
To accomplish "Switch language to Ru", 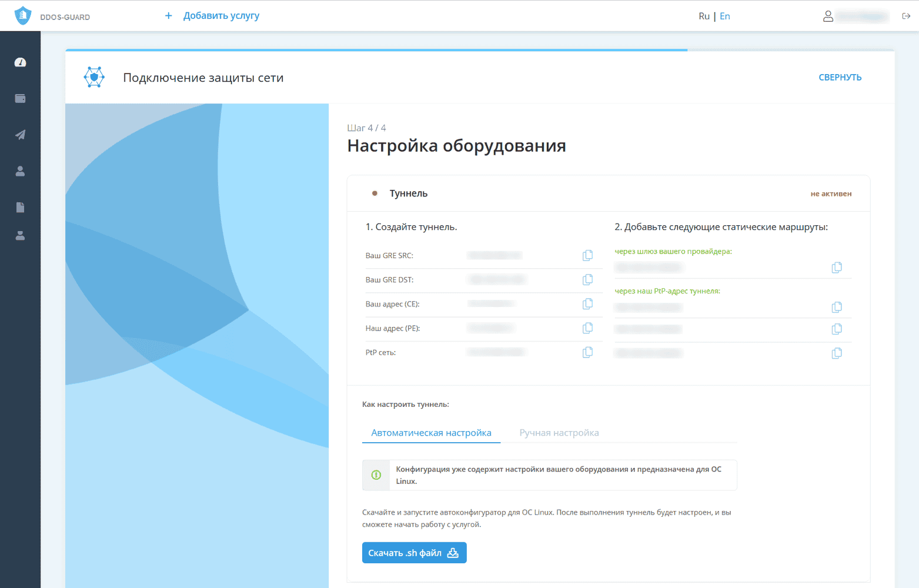I will click(x=704, y=16).
